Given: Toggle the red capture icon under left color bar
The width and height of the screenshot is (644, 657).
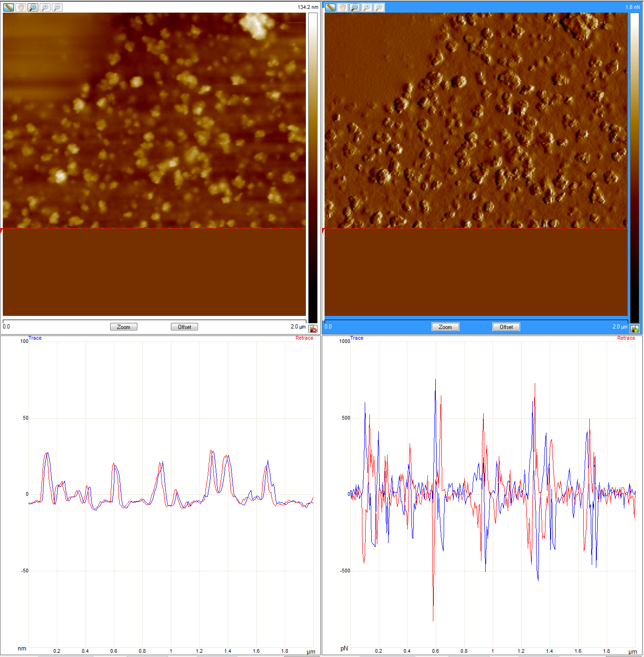Looking at the screenshot, I should [313, 329].
